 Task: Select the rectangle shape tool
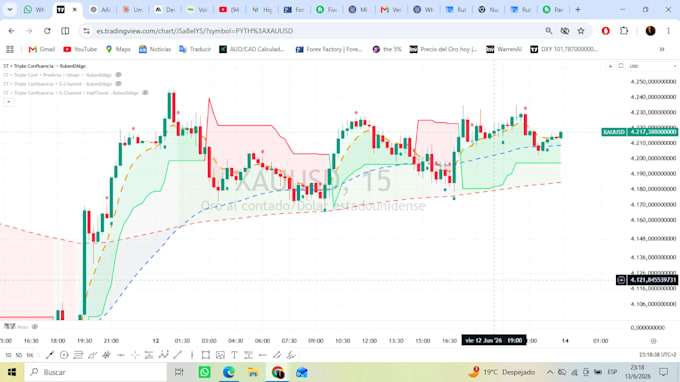pyautogui.click(x=206, y=355)
